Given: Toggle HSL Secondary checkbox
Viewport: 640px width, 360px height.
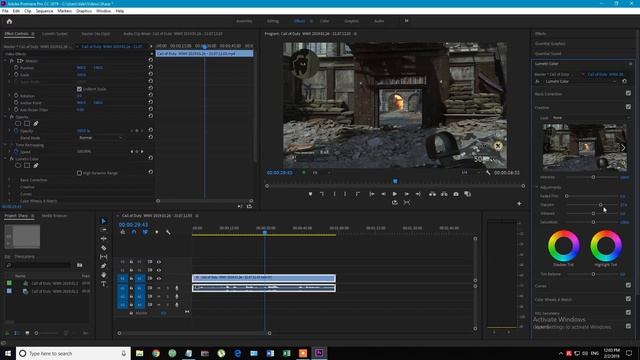Looking at the screenshot, I should point(628,312).
